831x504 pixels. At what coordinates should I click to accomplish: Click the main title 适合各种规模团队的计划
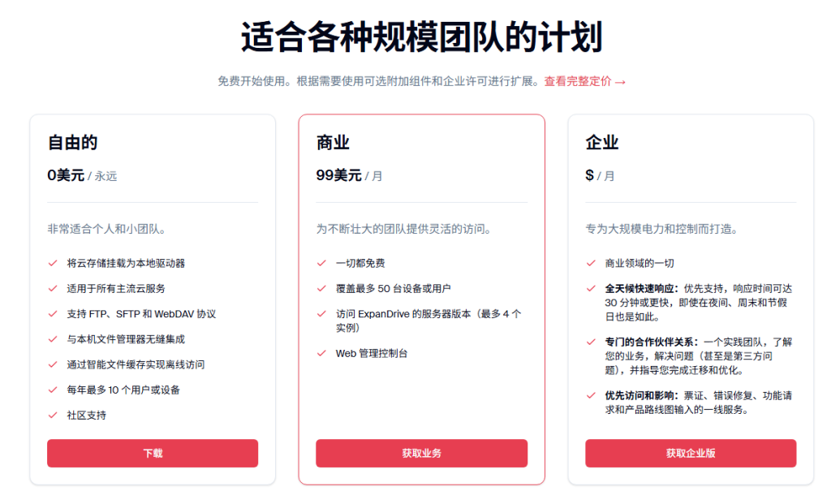[421, 37]
